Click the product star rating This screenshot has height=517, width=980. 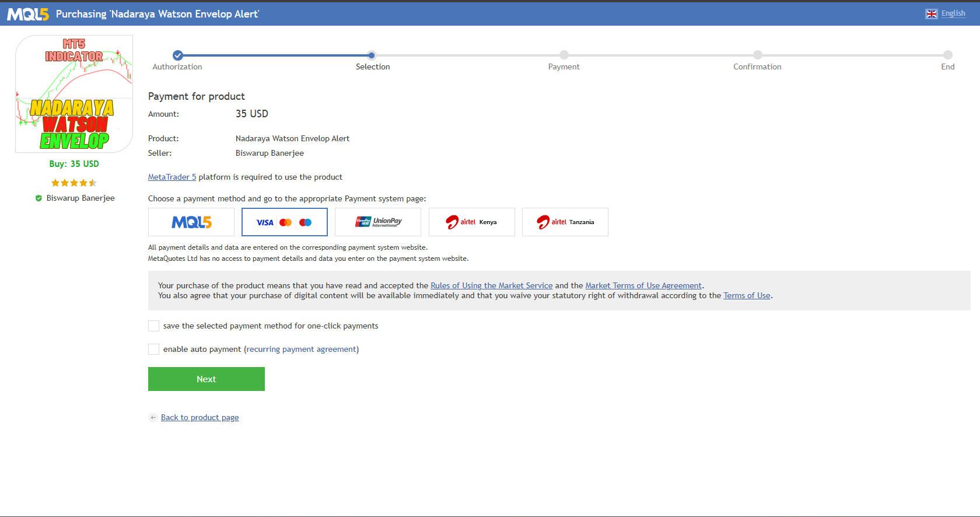(x=74, y=183)
